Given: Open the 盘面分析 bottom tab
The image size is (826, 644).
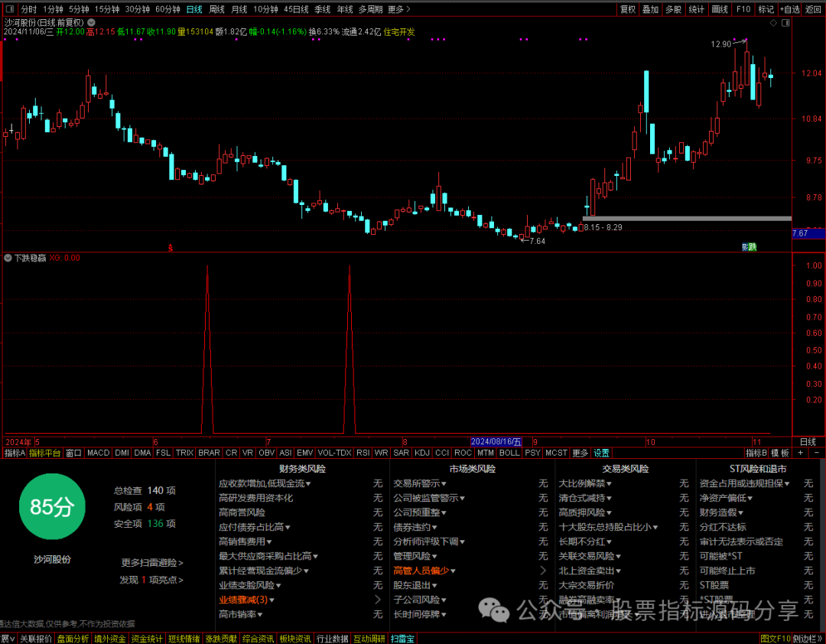Looking at the screenshot, I should pos(73,639).
